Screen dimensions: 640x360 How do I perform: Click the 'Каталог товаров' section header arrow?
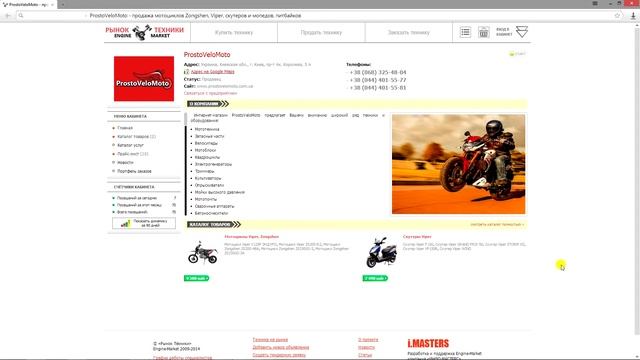tap(213, 224)
